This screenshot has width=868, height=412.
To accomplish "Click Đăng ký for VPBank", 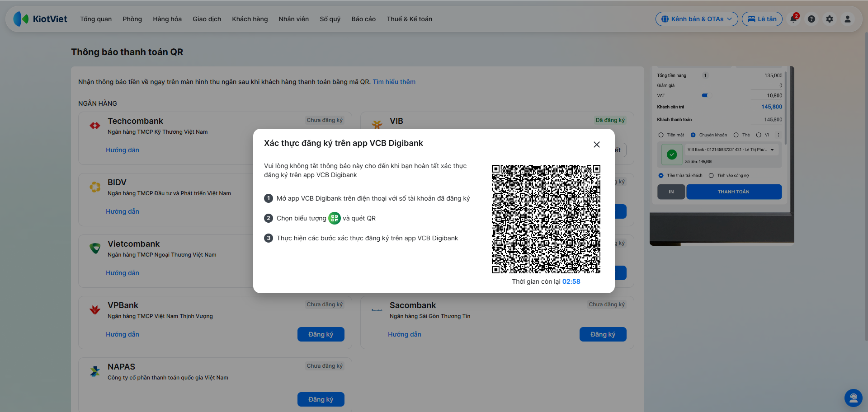I will tap(321, 334).
